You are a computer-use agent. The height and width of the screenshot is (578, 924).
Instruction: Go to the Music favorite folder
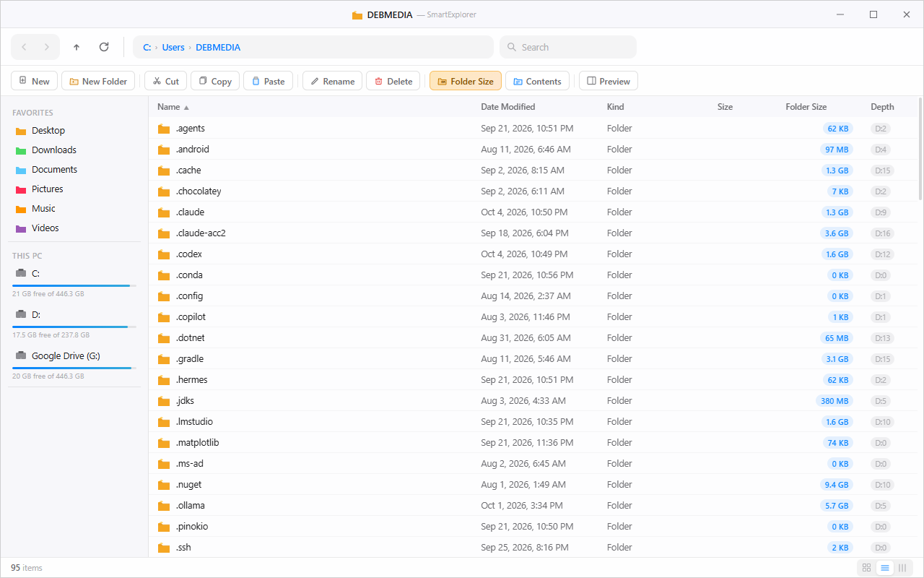74,209
